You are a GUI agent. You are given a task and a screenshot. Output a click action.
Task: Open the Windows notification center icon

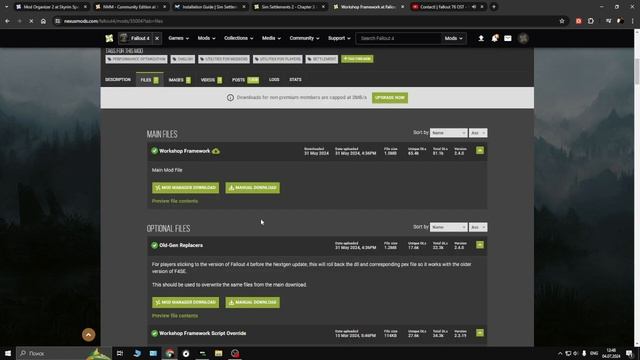click(629, 353)
